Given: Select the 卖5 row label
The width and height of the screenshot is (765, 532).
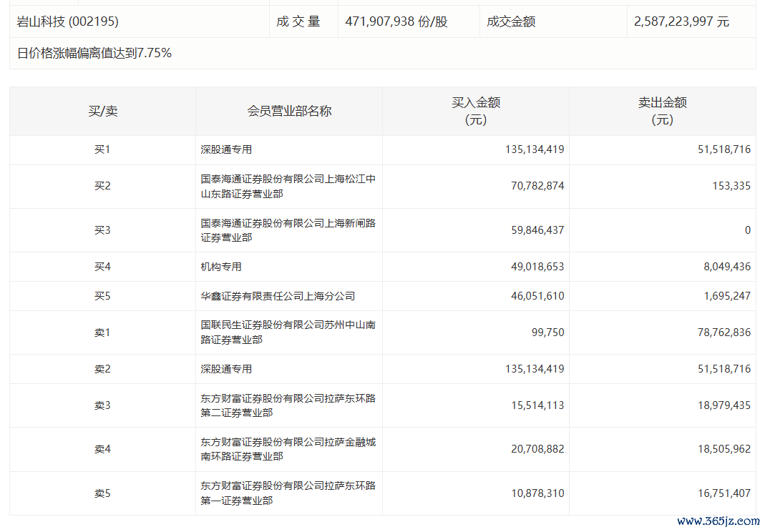Looking at the screenshot, I should tap(102, 493).
